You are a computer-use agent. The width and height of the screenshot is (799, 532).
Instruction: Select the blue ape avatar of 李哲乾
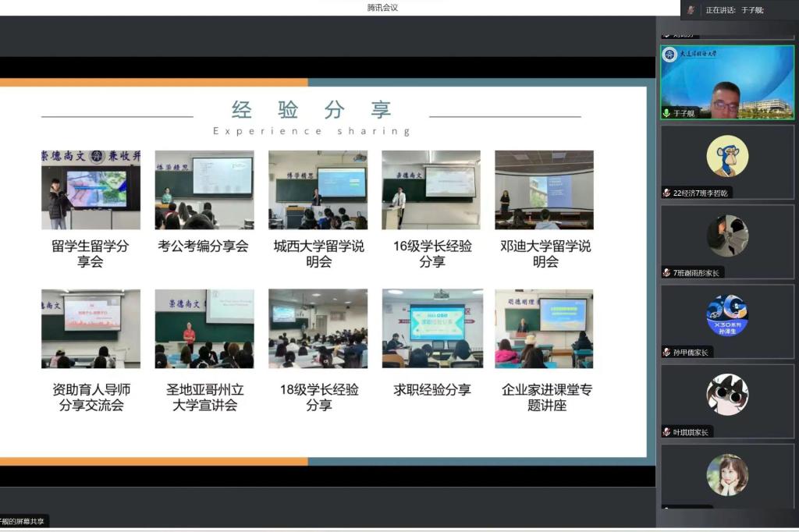tap(727, 156)
